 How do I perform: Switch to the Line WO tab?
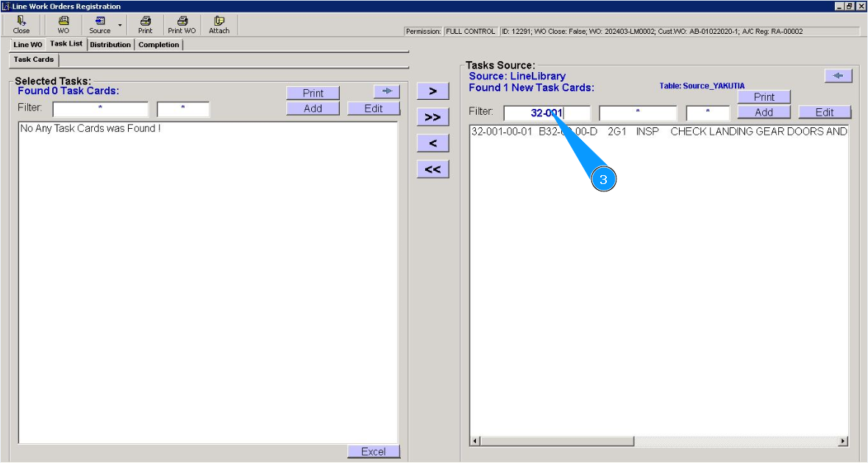pyautogui.click(x=28, y=45)
